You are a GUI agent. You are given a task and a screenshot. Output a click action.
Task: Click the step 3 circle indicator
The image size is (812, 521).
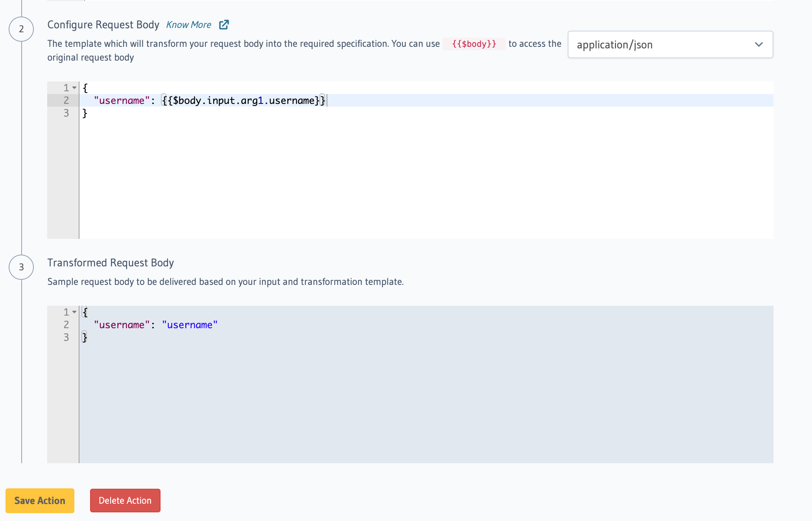click(x=21, y=267)
